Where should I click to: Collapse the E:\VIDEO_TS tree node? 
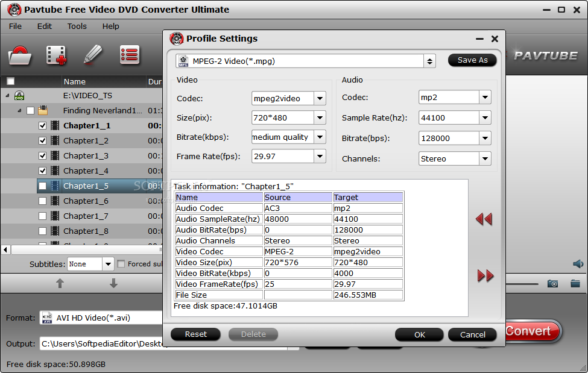(7, 96)
